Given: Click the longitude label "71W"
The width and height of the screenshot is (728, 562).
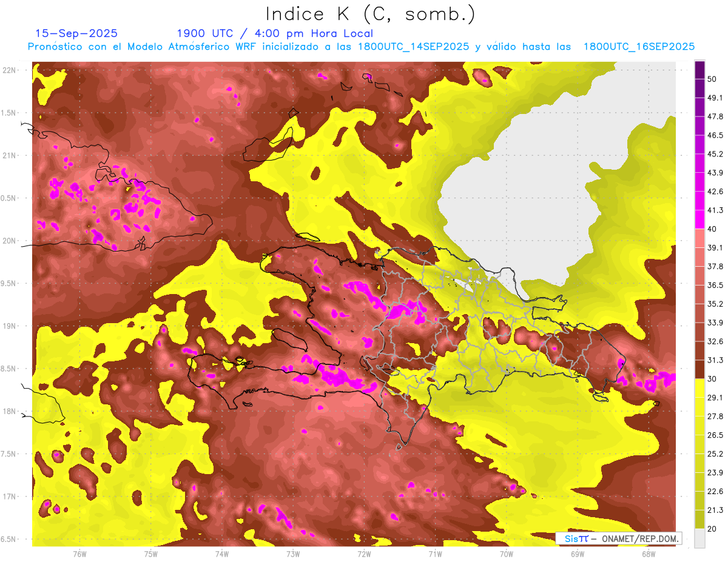Looking at the screenshot, I should 435,554.
